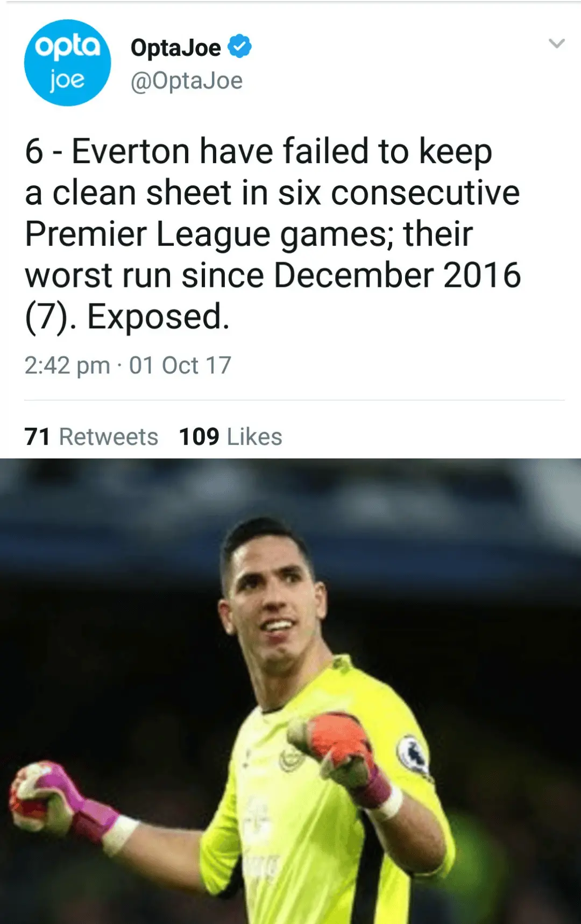This screenshot has height=924, width=581.
Task: Open the OptaJoe profile avatar
Action: click(67, 62)
